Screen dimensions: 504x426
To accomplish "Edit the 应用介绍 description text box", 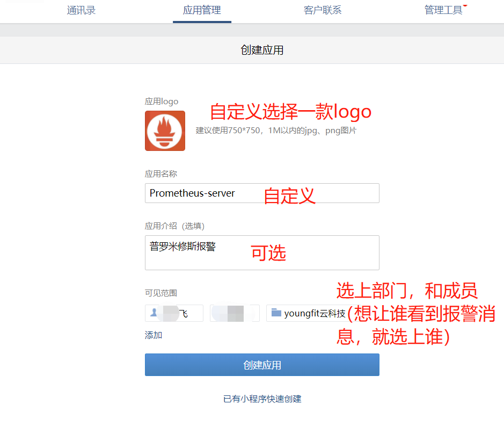I will click(262, 252).
